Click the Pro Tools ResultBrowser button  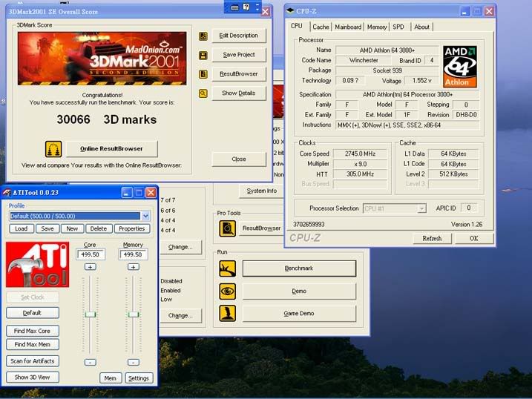tap(261, 228)
